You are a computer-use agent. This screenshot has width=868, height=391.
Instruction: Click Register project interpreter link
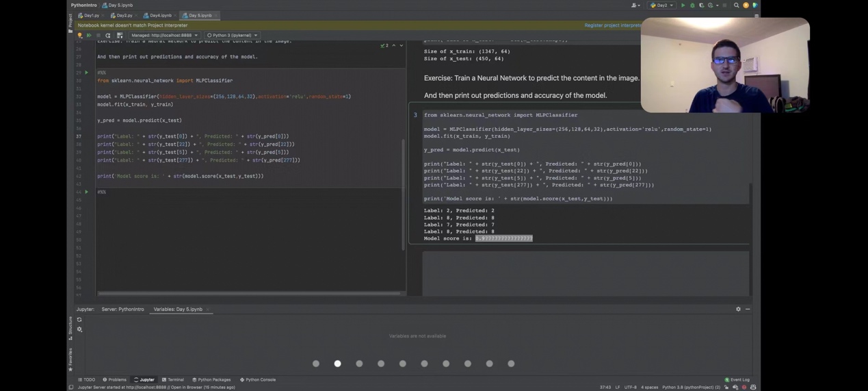point(612,25)
